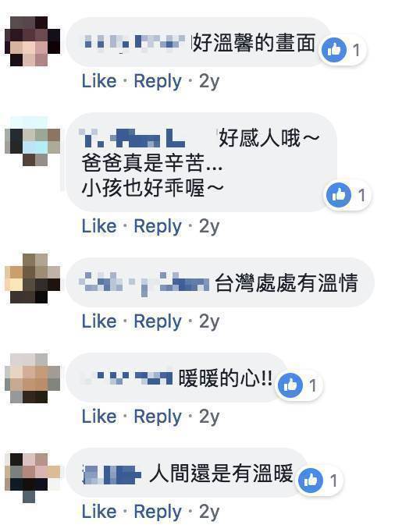Open avatar beside 好感人哦 comment

33,141
